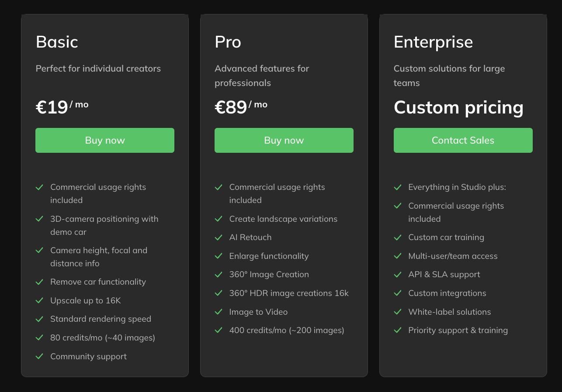Click checkmark next to White-label solutions

398,312
